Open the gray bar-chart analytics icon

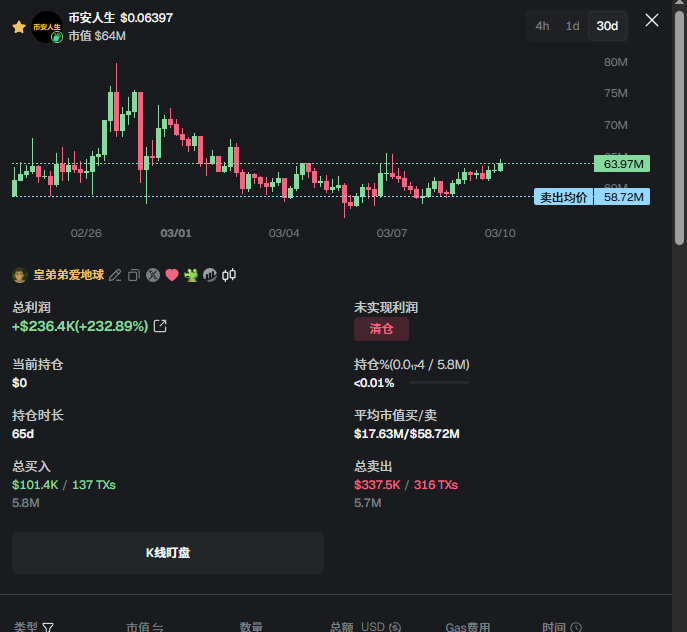(210, 275)
